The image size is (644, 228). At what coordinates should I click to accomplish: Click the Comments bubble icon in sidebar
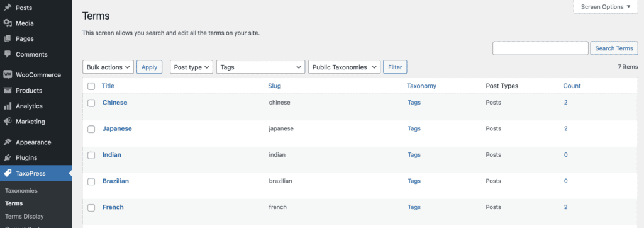click(x=8, y=54)
